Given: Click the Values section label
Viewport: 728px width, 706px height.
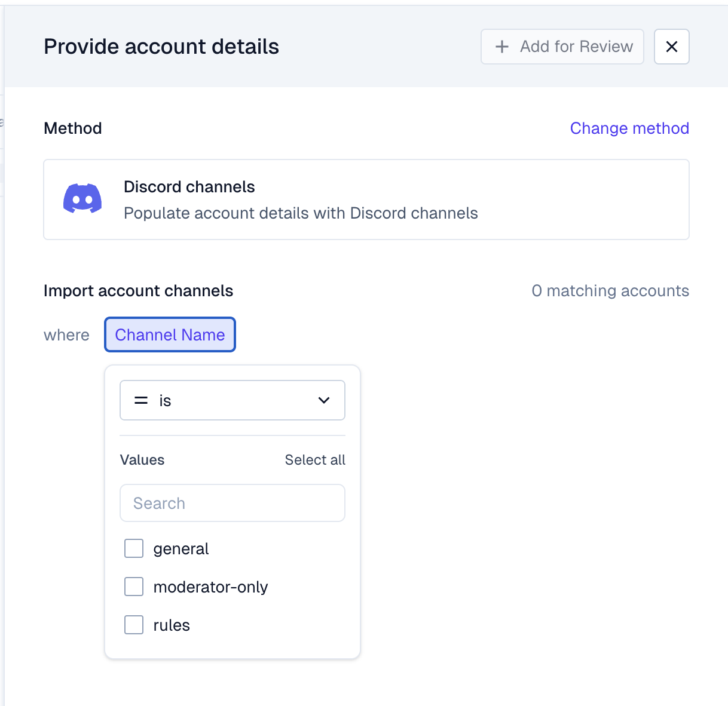Looking at the screenshot, I should [x=142, y=460].
